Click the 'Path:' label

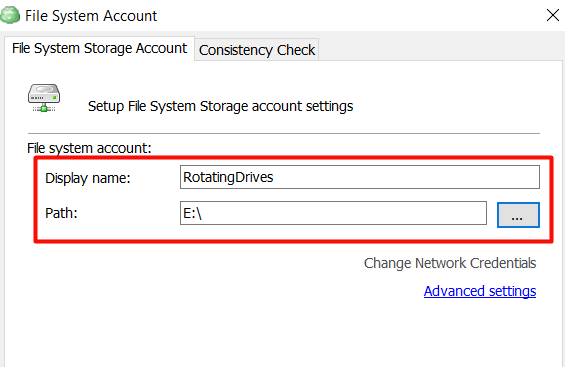pyautogui.click(x=61, y=213)
